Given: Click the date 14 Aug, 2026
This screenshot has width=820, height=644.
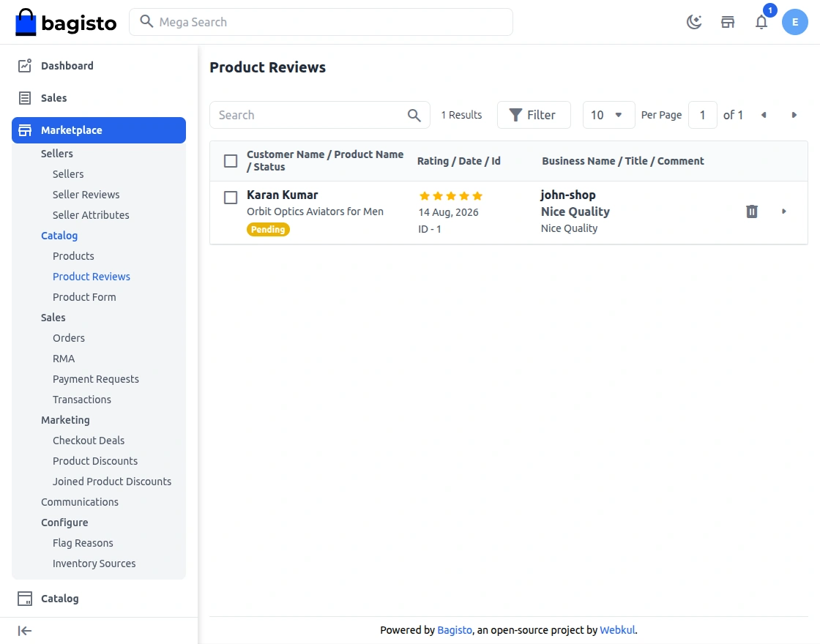Looking at the screenshot, I should pyautogui.click(x=448, y=212).
